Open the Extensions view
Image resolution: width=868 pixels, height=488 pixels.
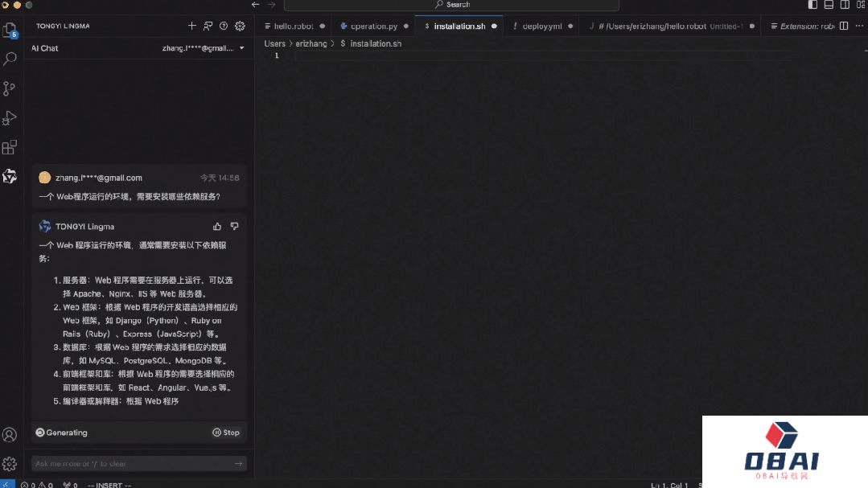tap(10, 148)
